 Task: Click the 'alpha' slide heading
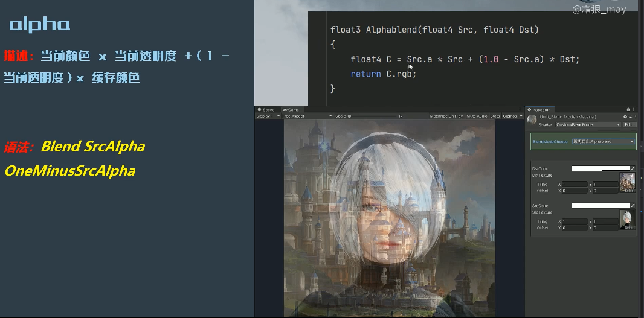point(40,25)
